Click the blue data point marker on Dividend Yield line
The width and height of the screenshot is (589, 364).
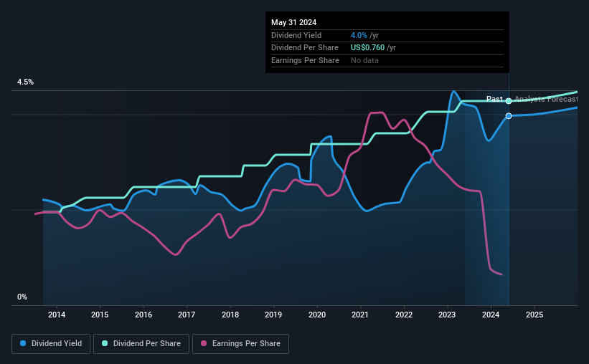pos(509,116)
